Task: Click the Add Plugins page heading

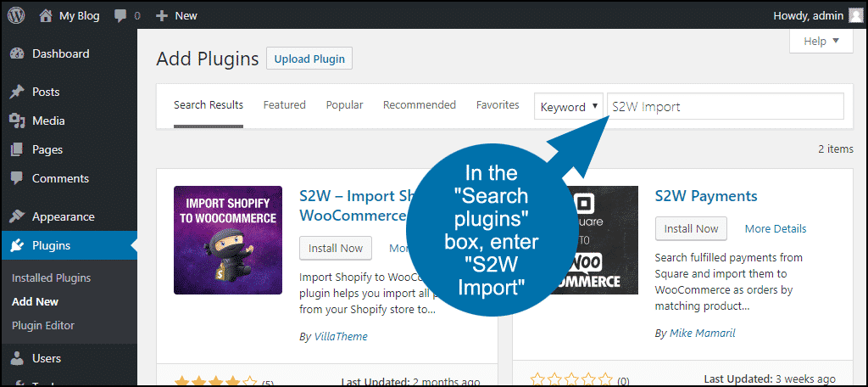Action: [208, 59]
